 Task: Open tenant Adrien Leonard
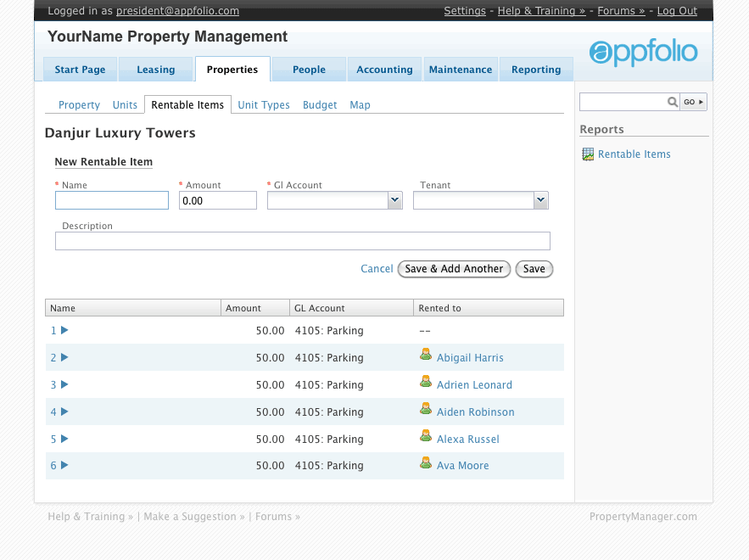pyautogui.click(x=474, y=385)
